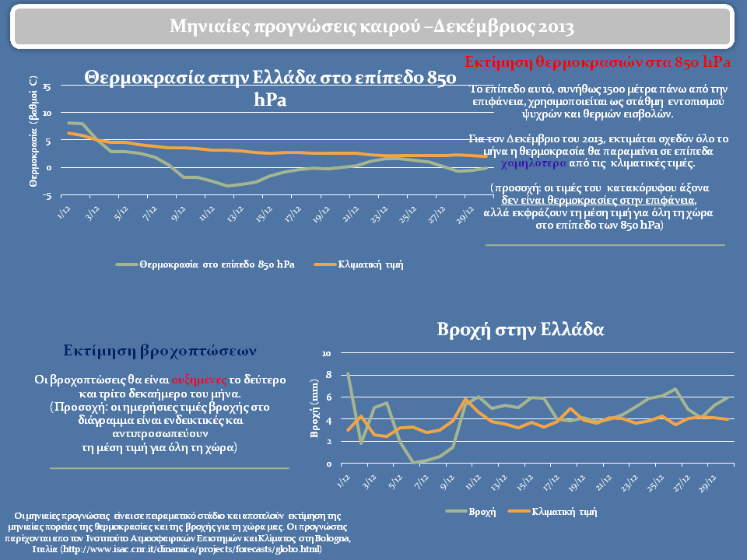Screen dimensions: 747x560
Task: Click '1/12' date tick in temperature chart
Action: coord(64,212)
